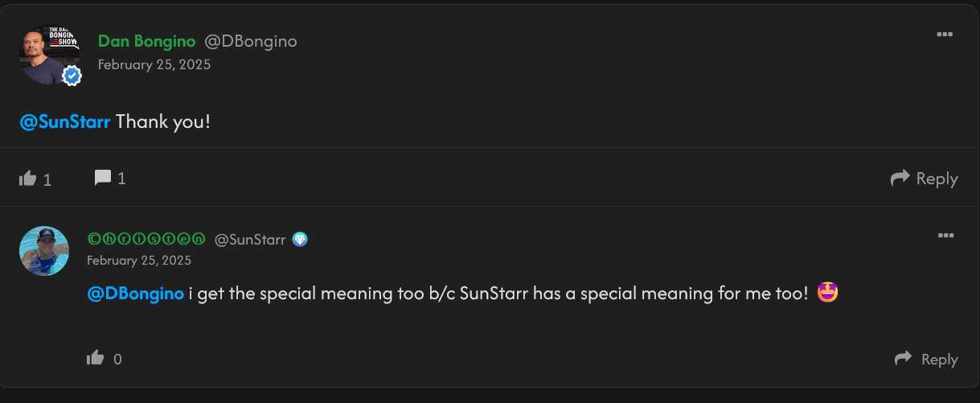Click the diamond badge next to @SunStarr handle

click(x=300, y=239)
